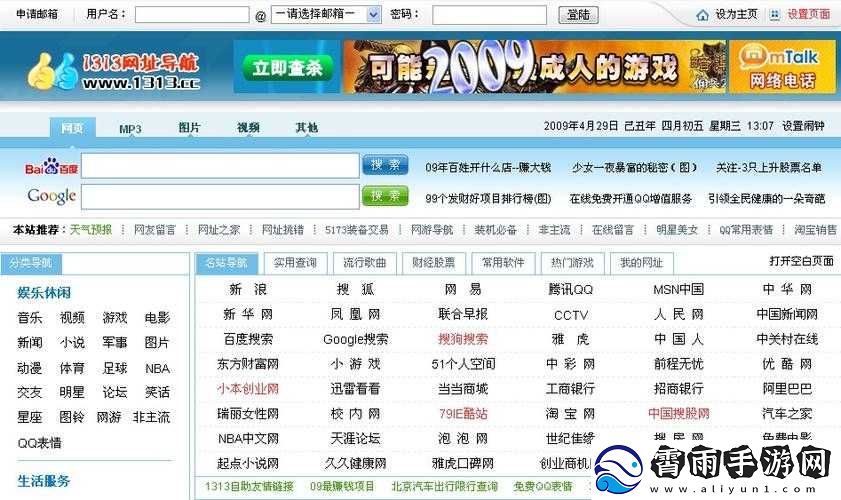
Task: Click 星座 category link
Action: tap(29, 417)
